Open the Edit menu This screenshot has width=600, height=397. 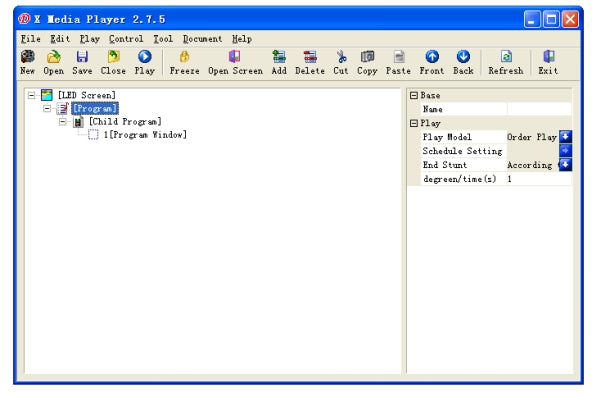point(60,39)
